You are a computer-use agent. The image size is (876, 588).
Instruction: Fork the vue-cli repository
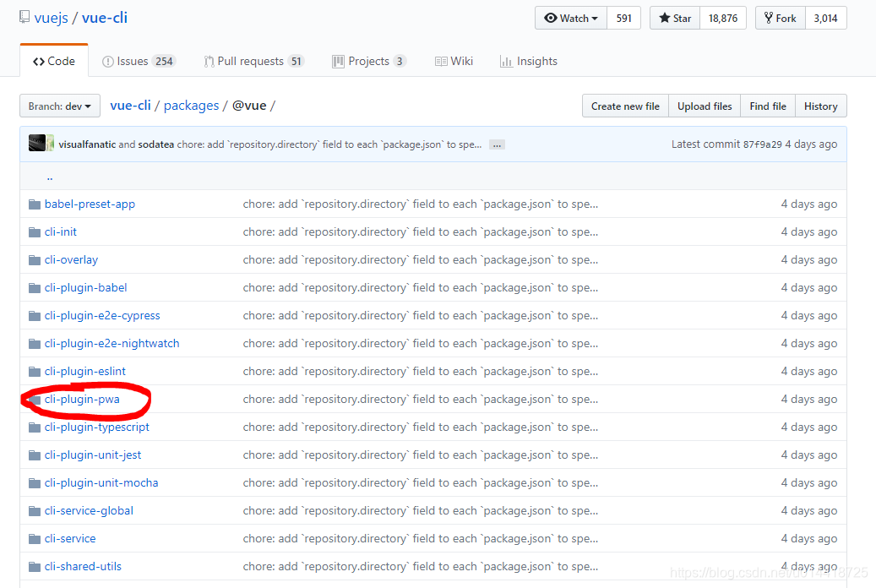[x=781, y=18]
